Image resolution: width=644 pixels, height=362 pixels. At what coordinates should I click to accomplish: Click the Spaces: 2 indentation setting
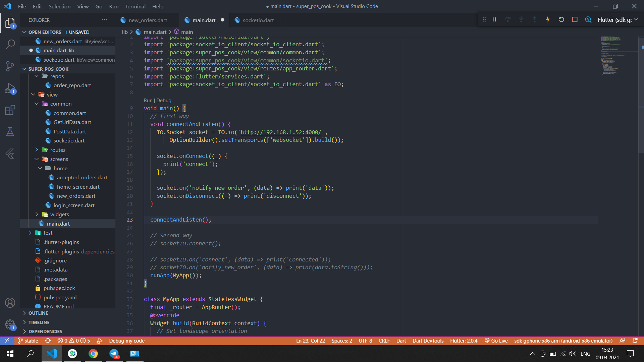342,341
